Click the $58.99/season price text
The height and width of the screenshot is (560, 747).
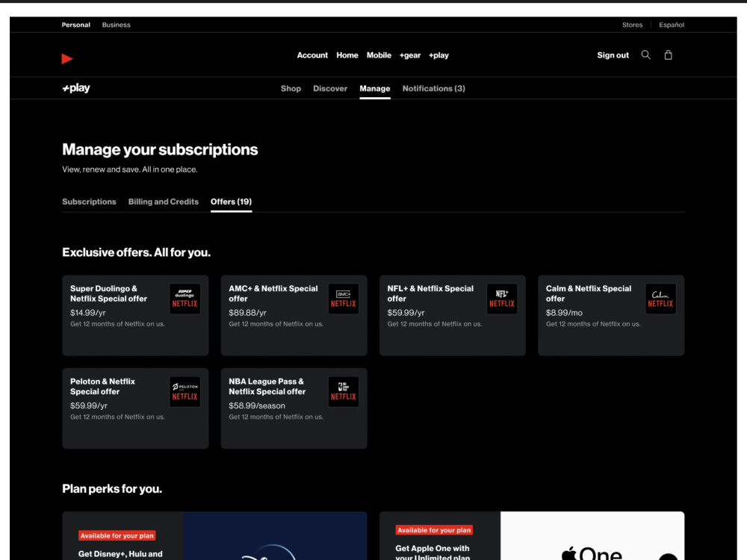click(x=257, y=405)
